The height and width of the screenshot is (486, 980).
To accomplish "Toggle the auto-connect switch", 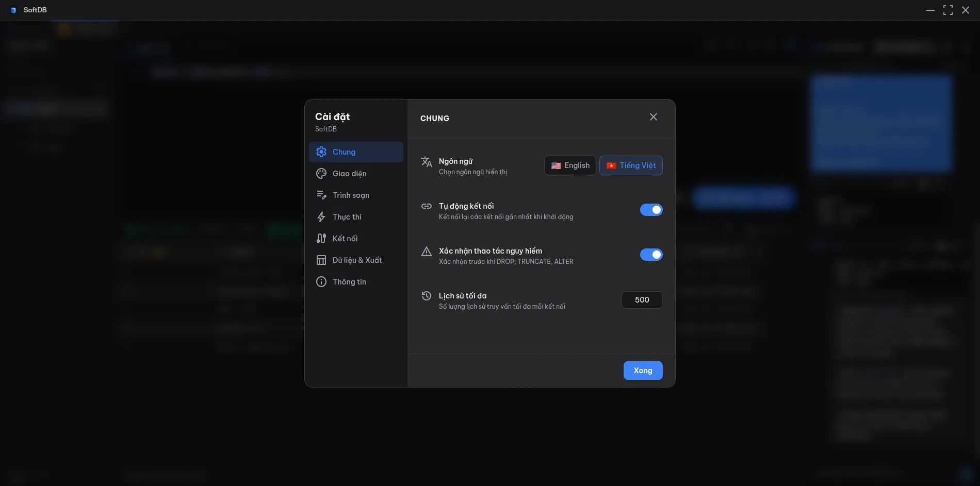I will pos(651,210).
